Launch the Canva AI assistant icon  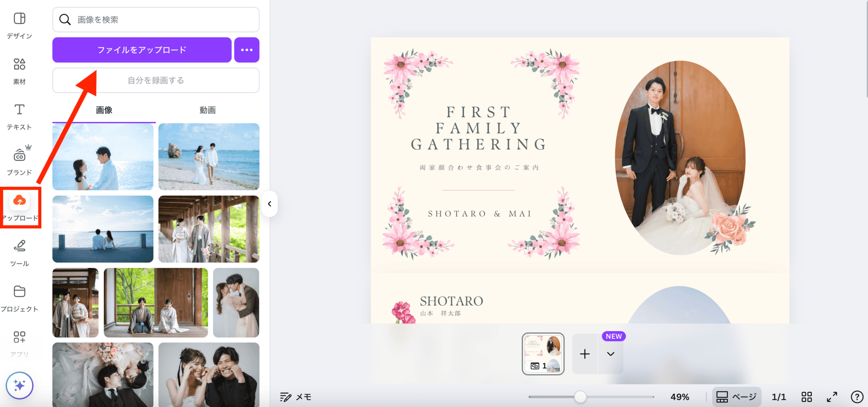point(19,385)
